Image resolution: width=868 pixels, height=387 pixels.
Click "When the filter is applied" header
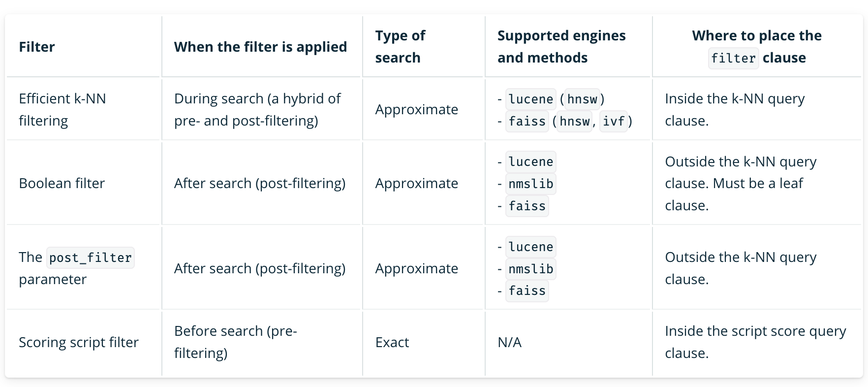(x=260, y=47)
